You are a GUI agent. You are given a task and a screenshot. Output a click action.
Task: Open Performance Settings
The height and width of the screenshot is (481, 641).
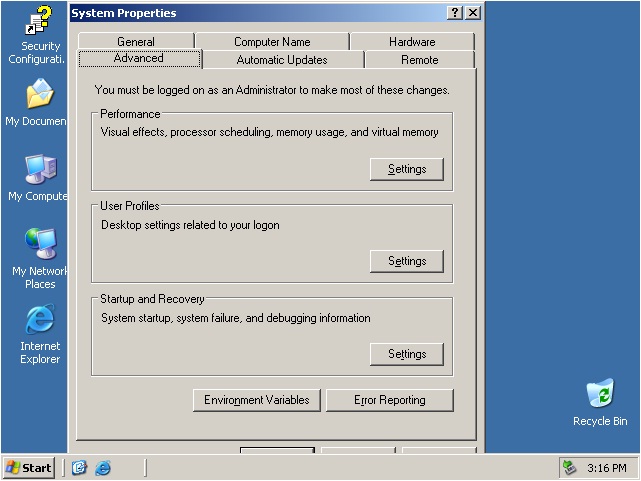tap(407, 169)
